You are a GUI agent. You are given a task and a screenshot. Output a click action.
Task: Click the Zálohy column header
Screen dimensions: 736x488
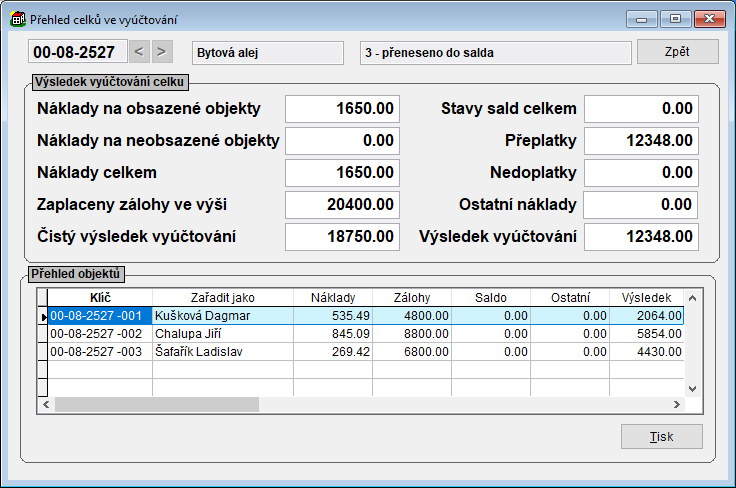(x=411, y=297)
